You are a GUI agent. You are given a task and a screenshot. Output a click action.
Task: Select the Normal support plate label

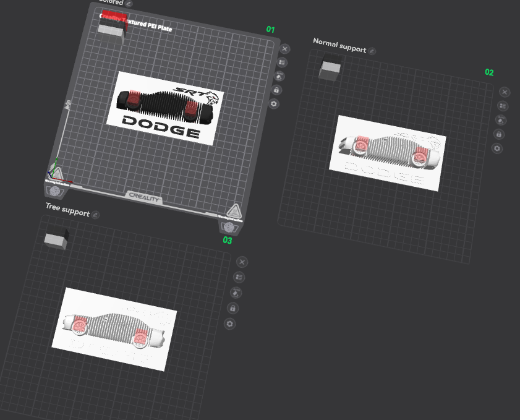[x=339, y=45]
